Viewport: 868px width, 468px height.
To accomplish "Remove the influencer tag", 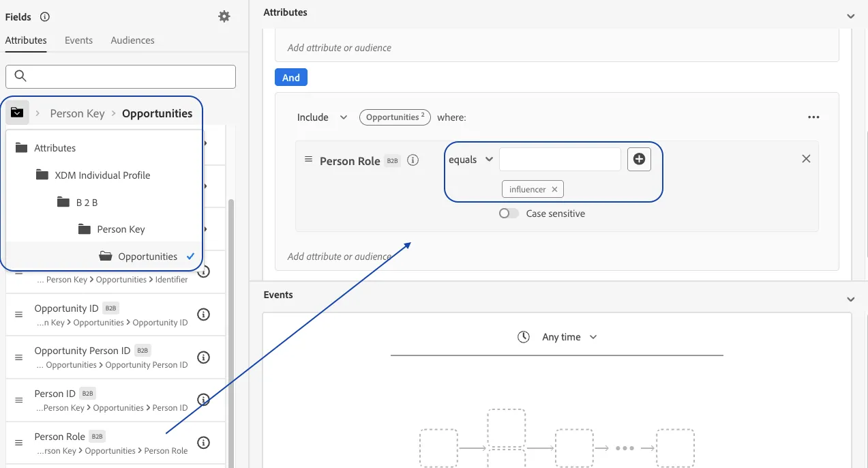I will (554, 189).
